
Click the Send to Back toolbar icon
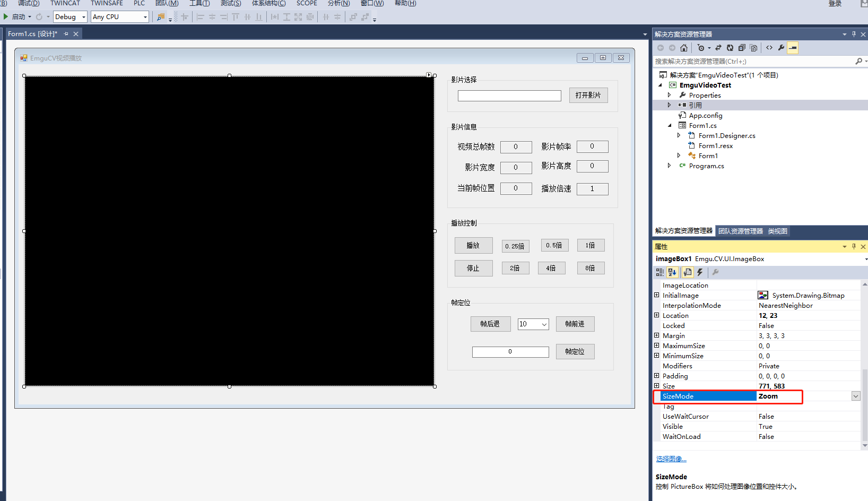click(x=364, y=17)
